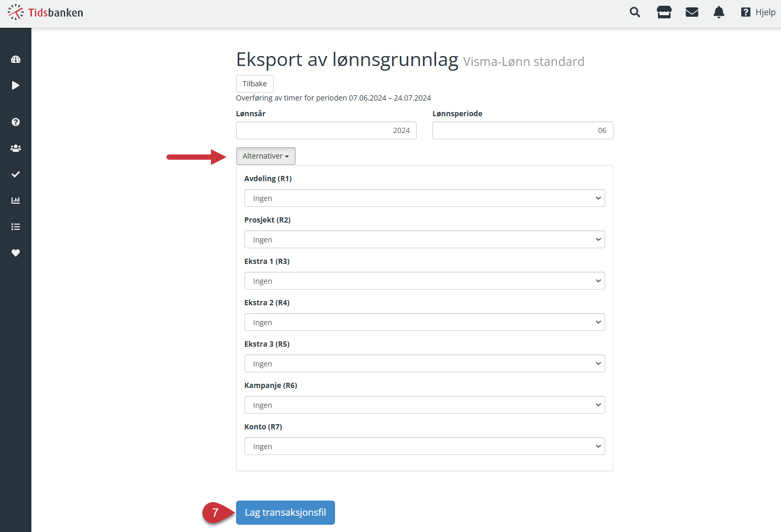This screenshot has height=532, width=781.
Task: Focus the Lønnsår input field
Action: click(x=326, y=130)
